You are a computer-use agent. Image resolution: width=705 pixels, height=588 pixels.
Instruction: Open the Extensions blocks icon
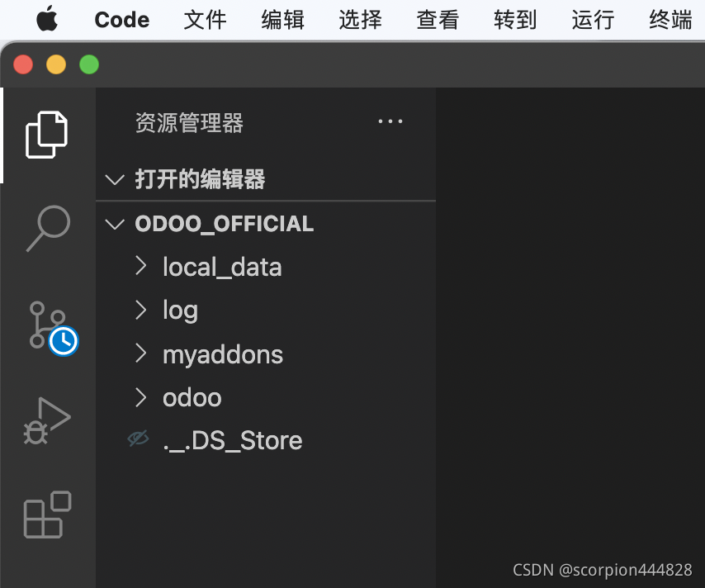point(48,514)
